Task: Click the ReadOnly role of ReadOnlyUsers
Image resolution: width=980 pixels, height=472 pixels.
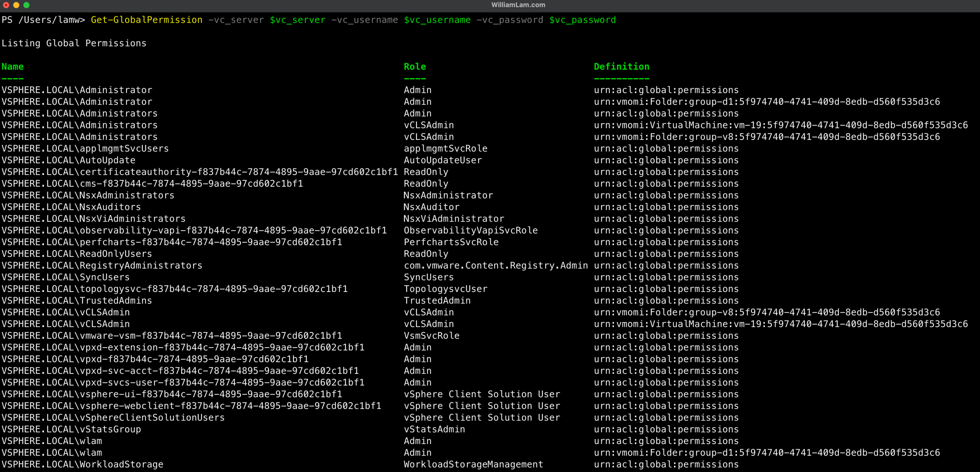Action: tap(426, 253)
